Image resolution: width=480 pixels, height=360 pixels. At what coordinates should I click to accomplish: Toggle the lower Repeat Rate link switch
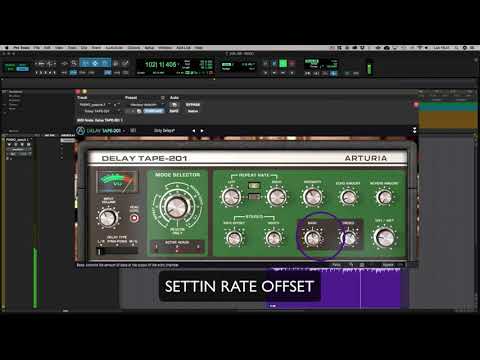[x=254, y=196]
